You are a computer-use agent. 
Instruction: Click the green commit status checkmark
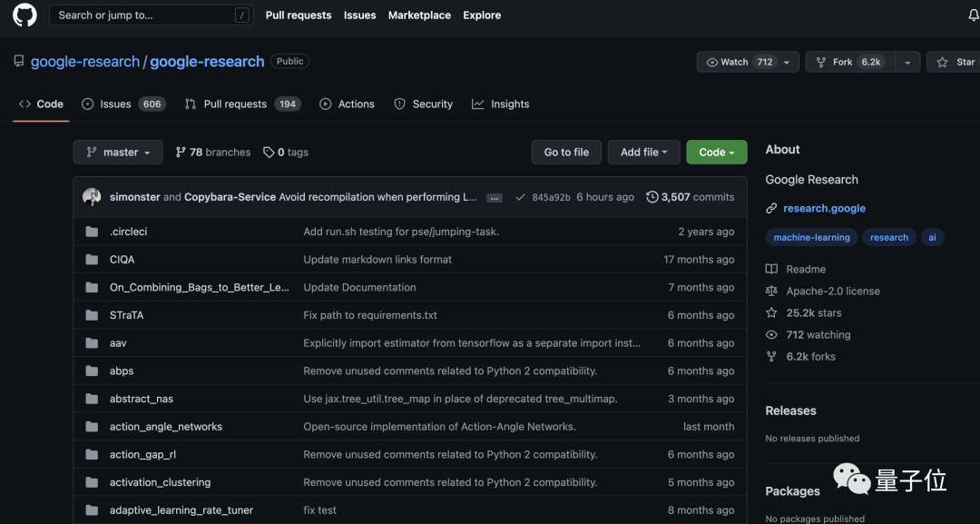pyautogui.click(x=520, y=197)
